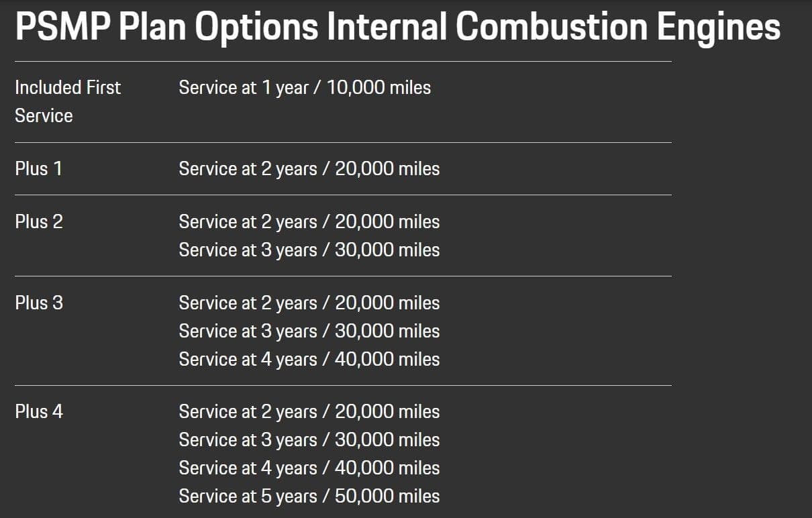Select the Plus 3 plan label
The image size is (812, 518).
[x=39, y=303]
